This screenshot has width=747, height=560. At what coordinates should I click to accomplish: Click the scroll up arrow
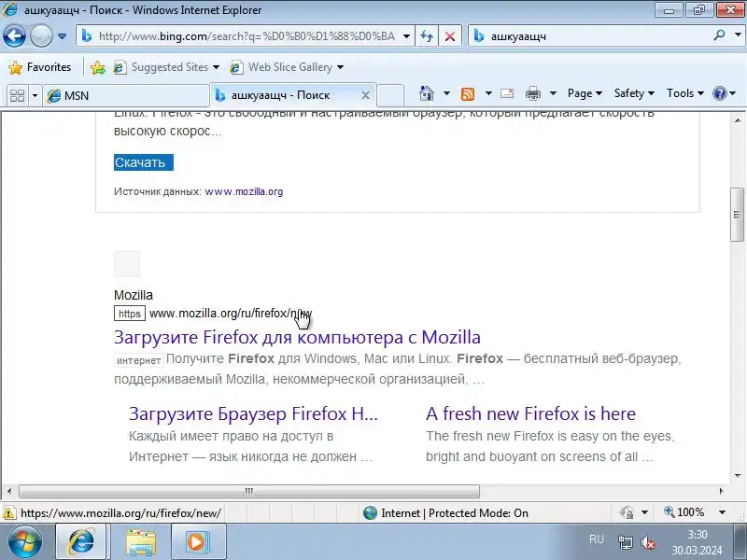pyautogui.click(x=738, y=120)
